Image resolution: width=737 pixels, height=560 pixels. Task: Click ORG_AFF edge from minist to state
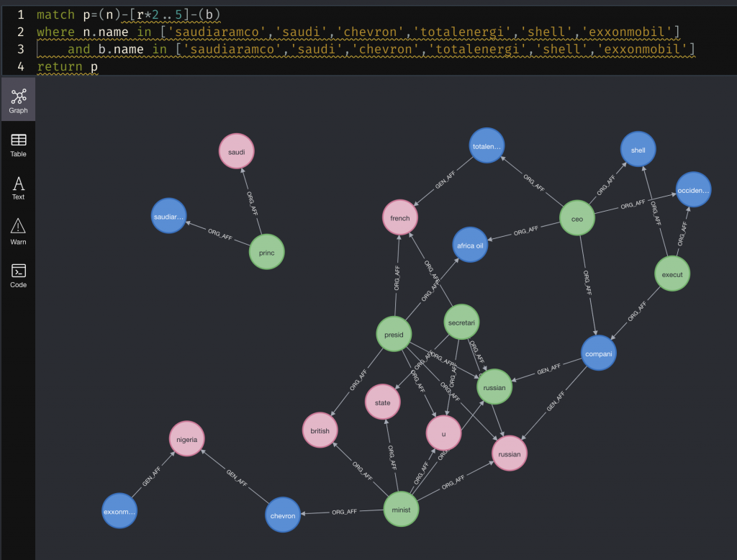click(392, 458)
